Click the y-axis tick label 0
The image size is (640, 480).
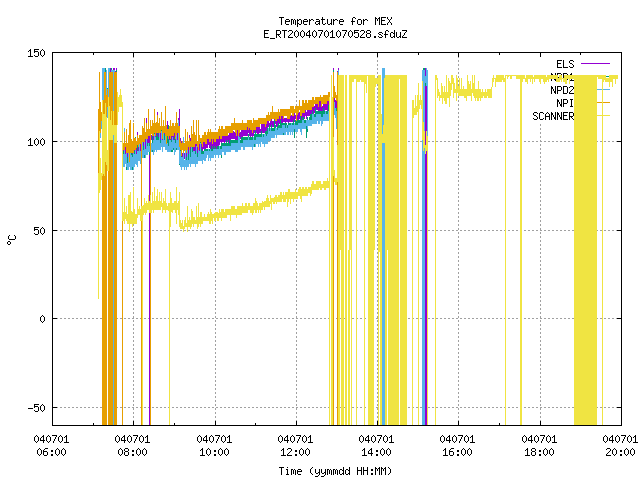coord(42,319)
